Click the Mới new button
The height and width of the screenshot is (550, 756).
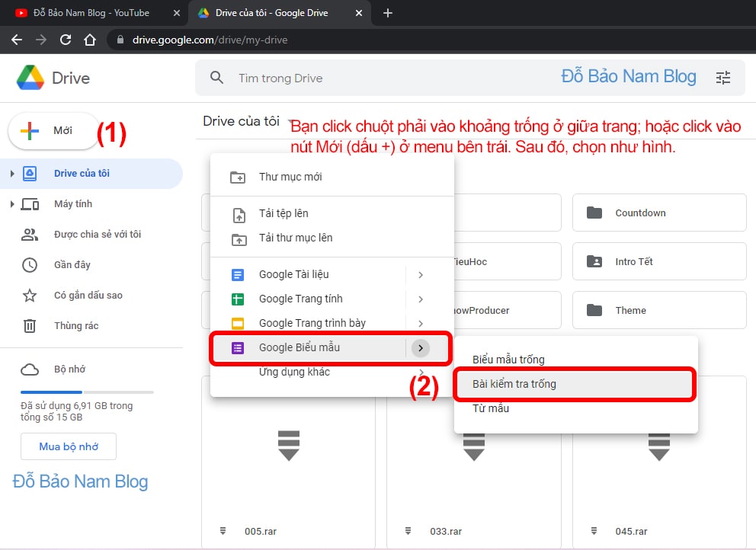(x=53, y=130)
